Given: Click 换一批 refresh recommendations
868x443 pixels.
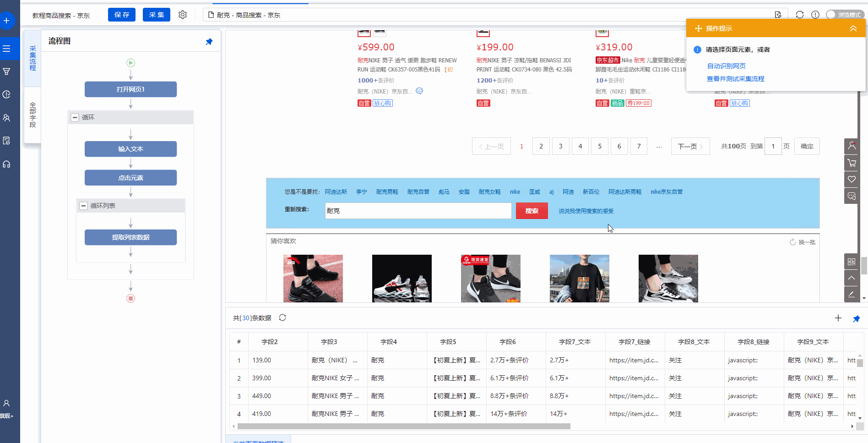Looking at the screenshot, I should click(x=803, y=242).
